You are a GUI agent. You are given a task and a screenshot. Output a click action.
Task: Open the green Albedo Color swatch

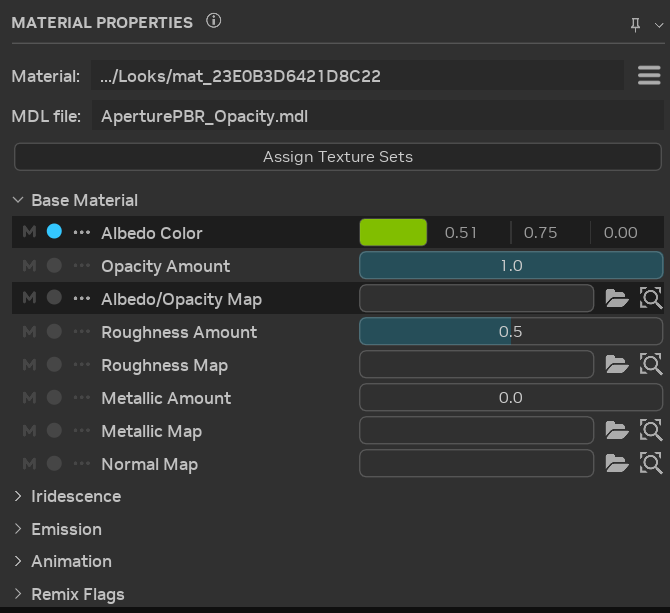click(x=393, y=233)
